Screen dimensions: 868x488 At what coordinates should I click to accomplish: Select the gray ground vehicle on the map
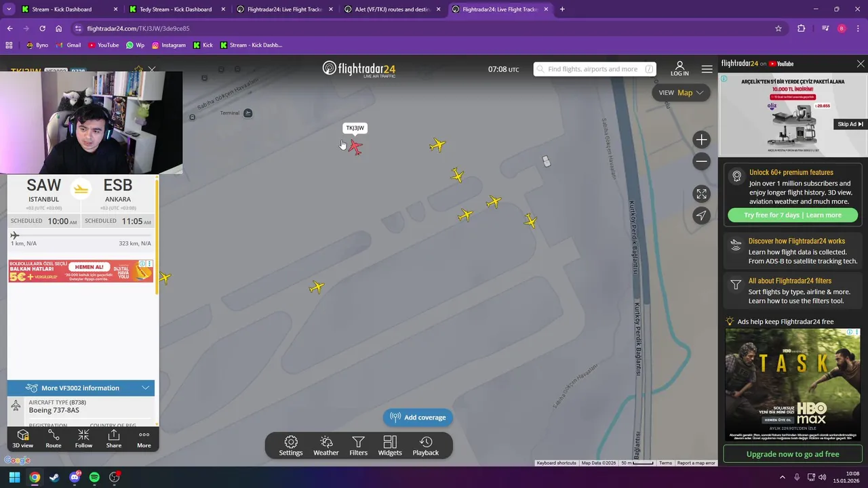pos(546,161)
